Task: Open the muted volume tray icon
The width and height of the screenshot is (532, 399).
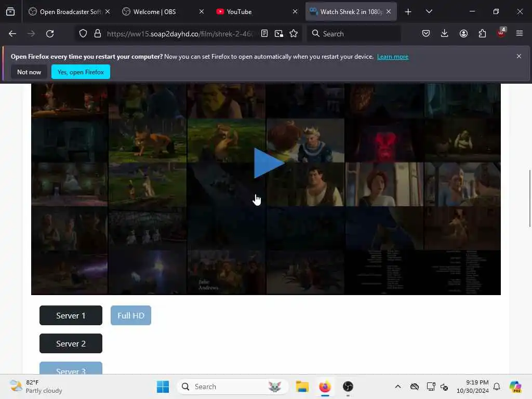Action: [444, 387]
